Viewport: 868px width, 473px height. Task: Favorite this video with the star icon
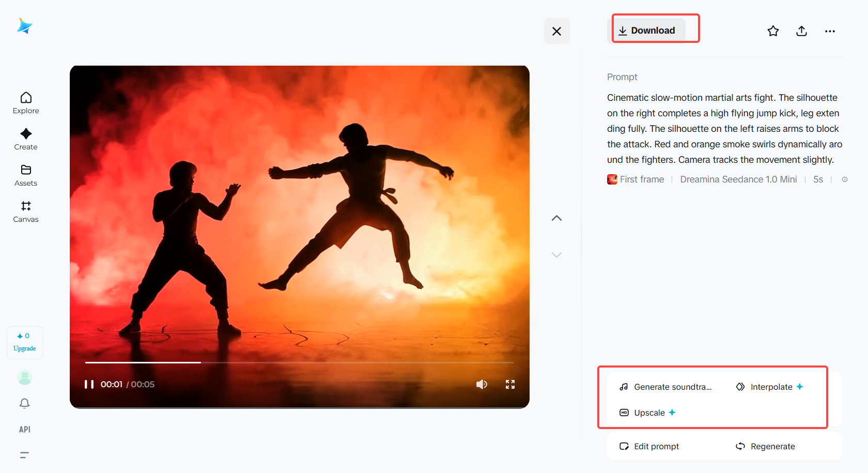773,31
